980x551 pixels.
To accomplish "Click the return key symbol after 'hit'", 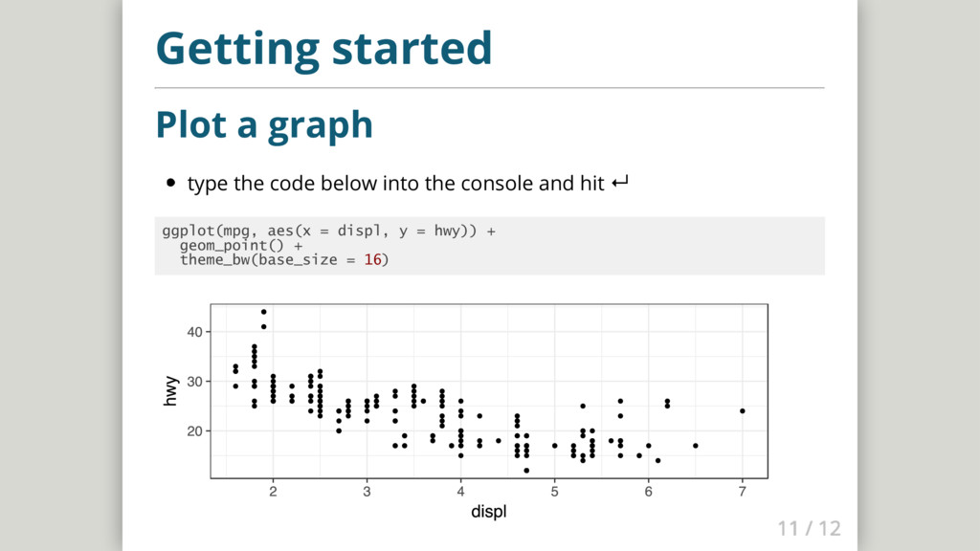I will [619, 183].
